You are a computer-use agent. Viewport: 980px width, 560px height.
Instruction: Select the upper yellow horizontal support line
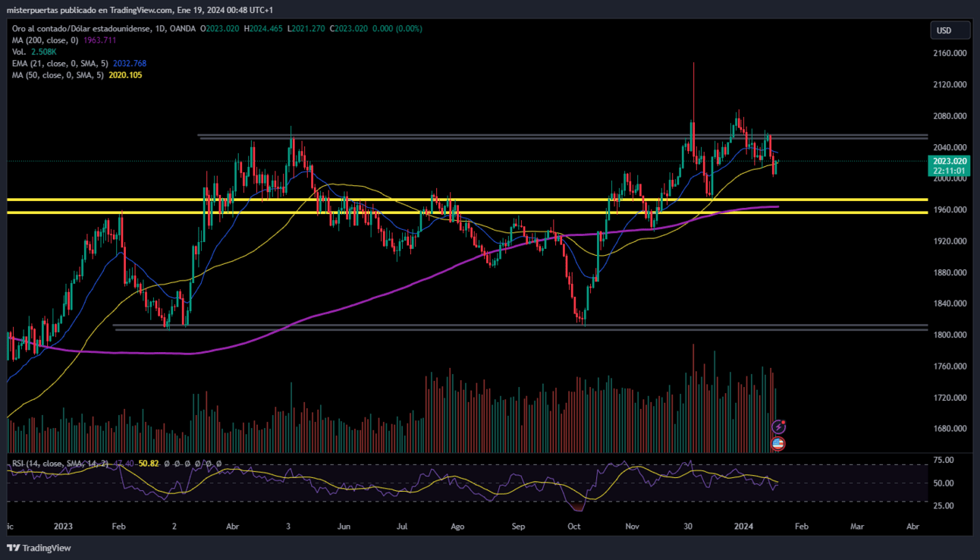point(467,200)
